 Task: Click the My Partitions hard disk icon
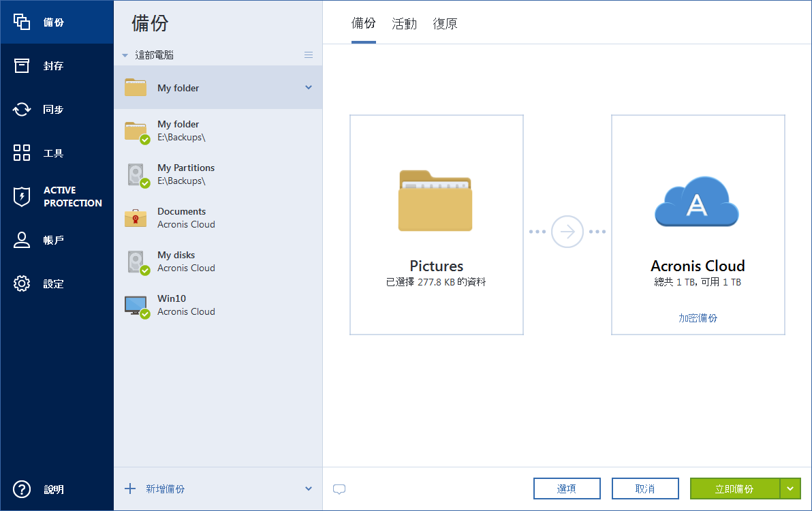pos(137,175)
